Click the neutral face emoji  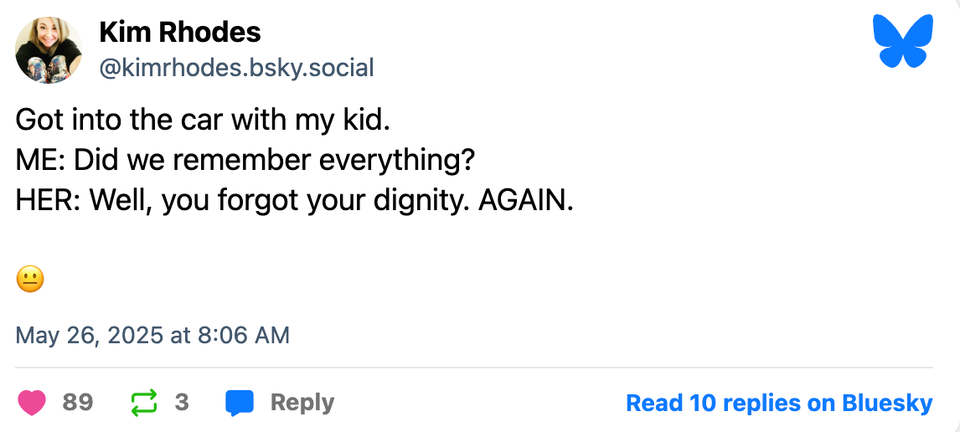point(30,280)
